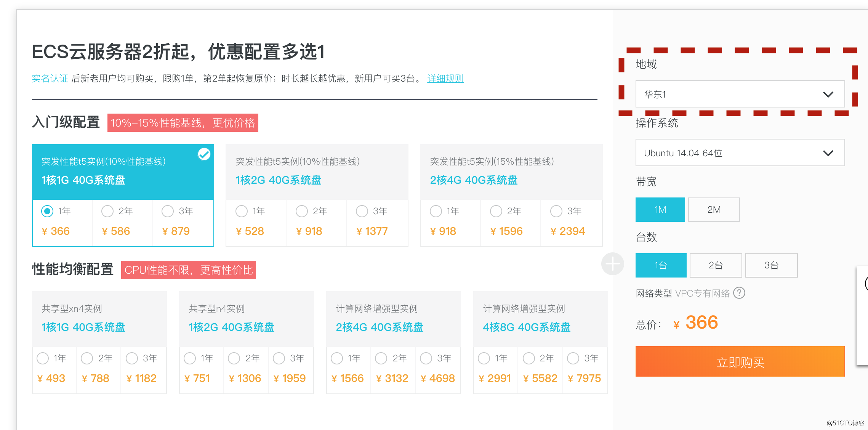868x430 pixels.
Task: Open the 实名认证 link
Action: [50, 79]
